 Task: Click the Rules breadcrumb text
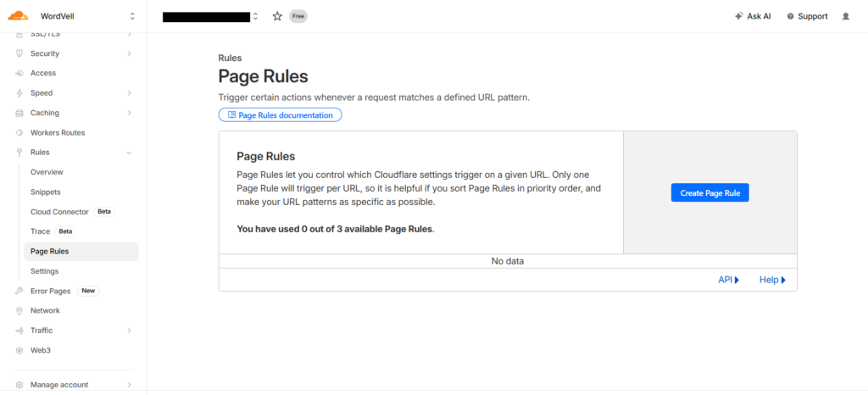point(230,58)
